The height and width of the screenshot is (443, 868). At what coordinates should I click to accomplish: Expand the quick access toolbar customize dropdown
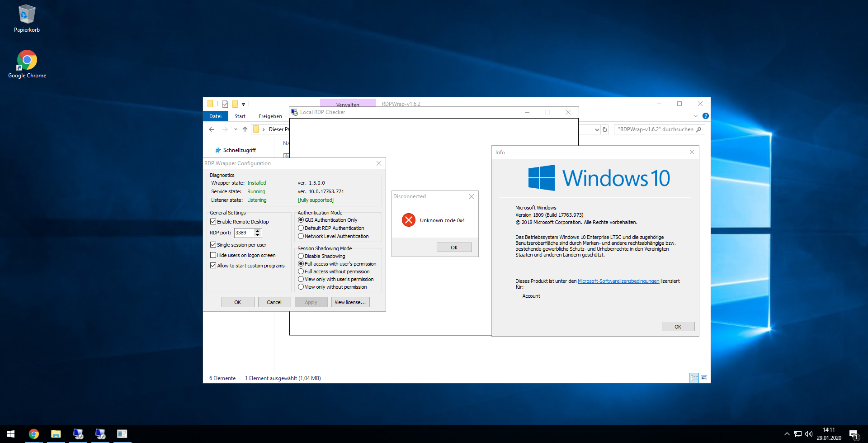[x=243, y=104]
